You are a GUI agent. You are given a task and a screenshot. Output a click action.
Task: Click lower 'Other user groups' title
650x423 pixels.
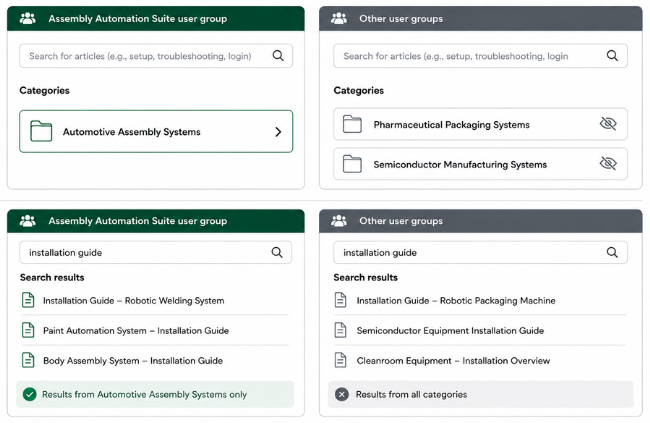pos(401,221)
